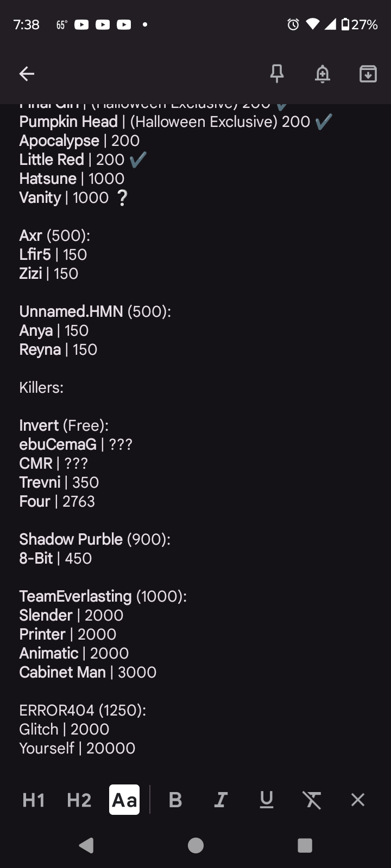The height and width of the screenshot is (868, 391).
Task: Tap the Yourself | 20000 line
Action: (77, 748)
